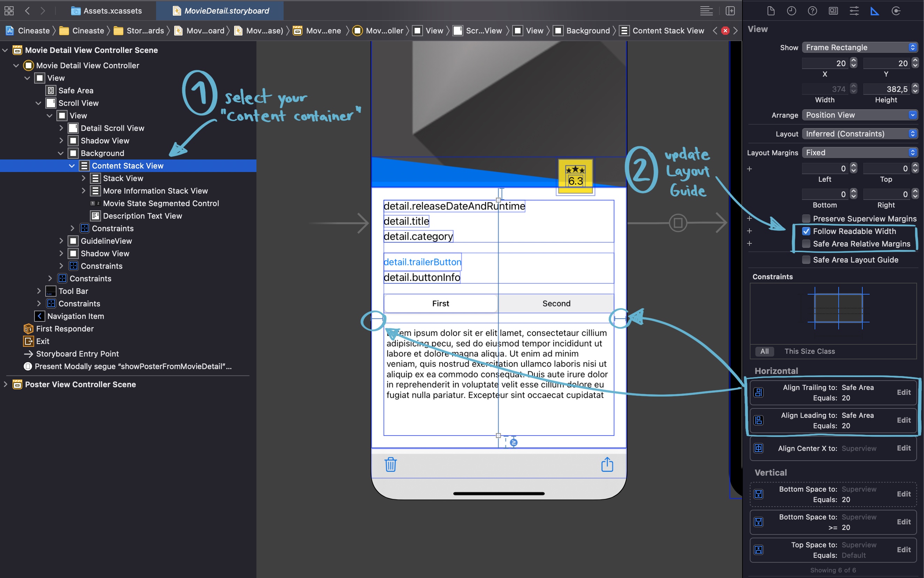Viewport: 924px width, 578px height.
Task: Click the Edit Leading constraint icon
Action: tap(904, 420)
